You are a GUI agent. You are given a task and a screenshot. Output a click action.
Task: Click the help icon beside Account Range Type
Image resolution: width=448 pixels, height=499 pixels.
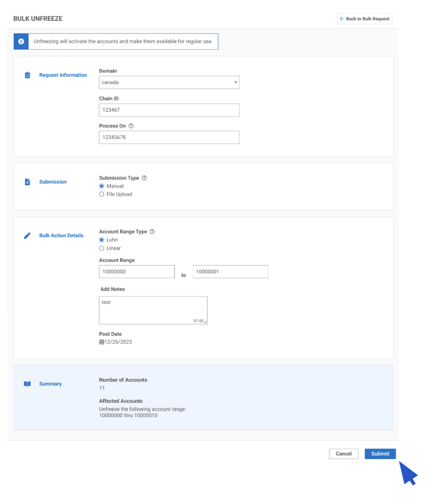click(152, 232)
